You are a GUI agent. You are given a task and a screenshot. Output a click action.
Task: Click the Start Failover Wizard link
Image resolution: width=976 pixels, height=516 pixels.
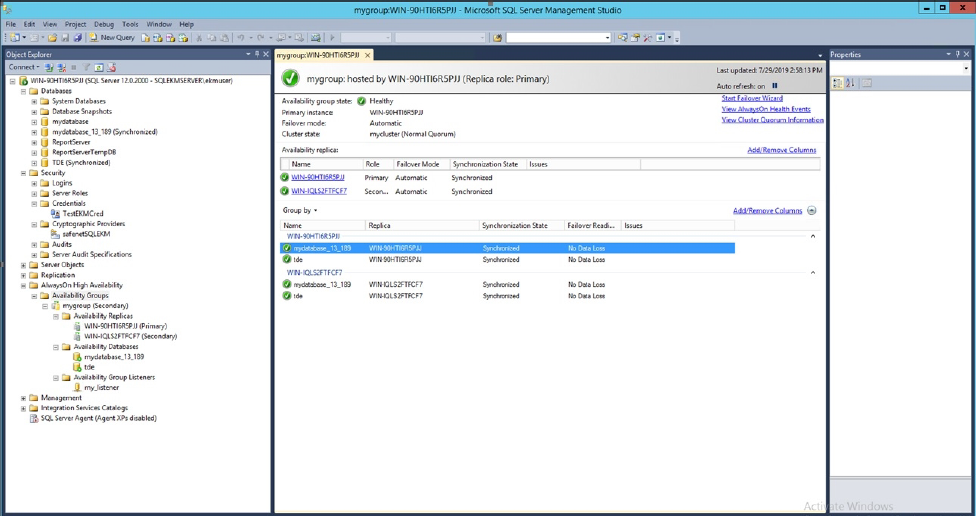[x=752, y=99]
